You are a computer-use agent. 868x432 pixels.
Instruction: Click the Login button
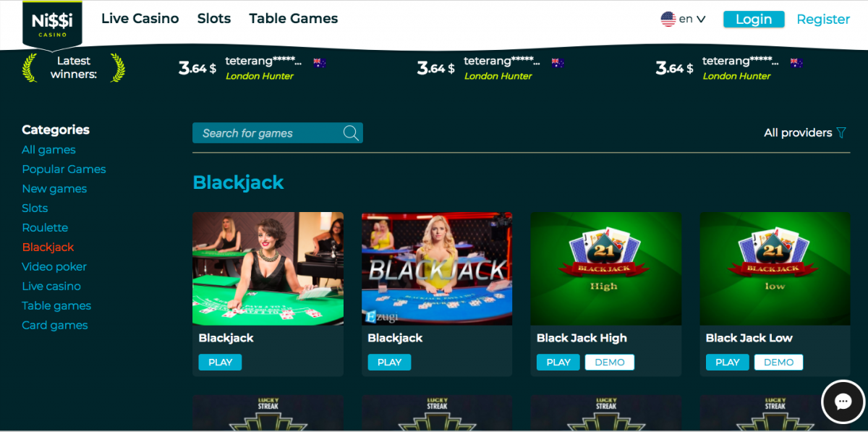click(x=754, y=20)
